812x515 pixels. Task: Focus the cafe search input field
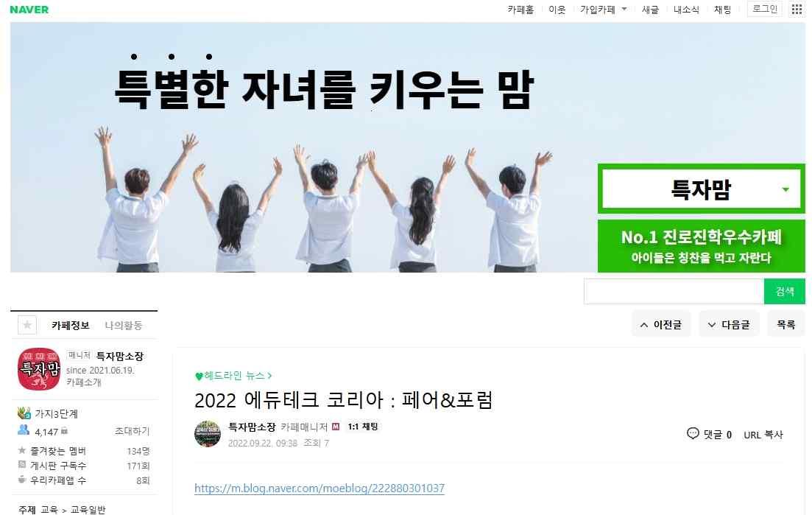click(x=674, y=291)
